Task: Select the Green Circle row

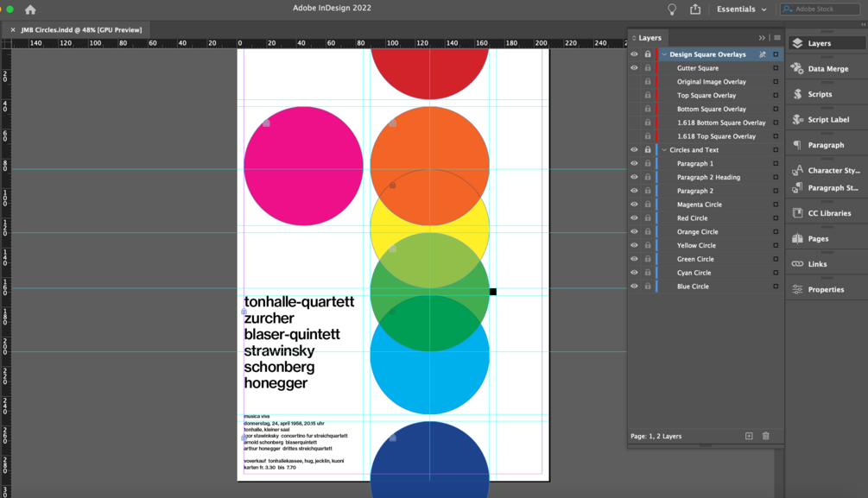Action: click(706, 259)
